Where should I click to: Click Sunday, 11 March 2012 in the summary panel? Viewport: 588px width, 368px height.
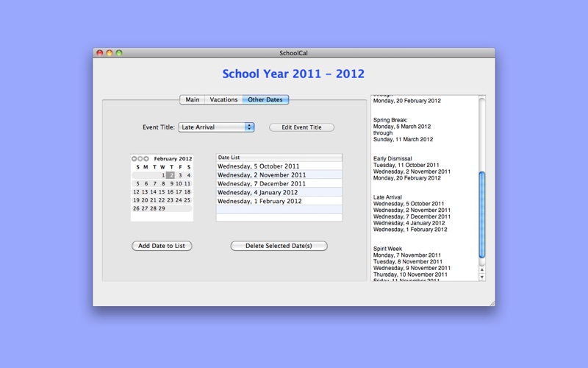click(x=403, y=139)
